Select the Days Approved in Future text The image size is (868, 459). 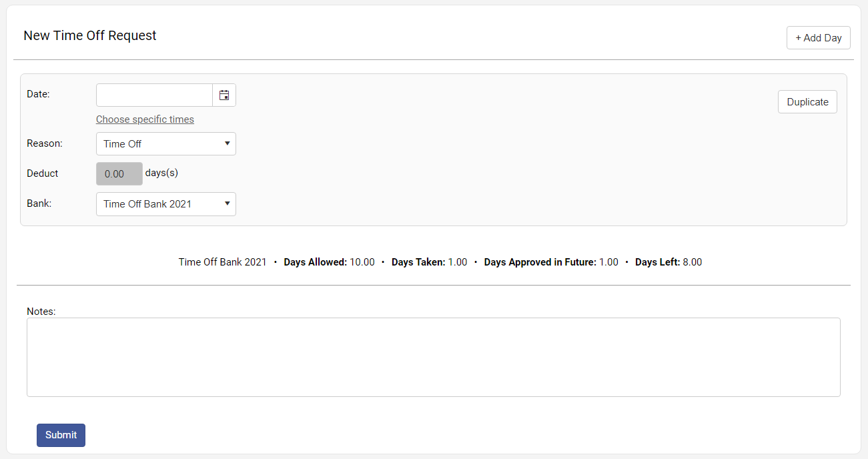click(550, 262)
